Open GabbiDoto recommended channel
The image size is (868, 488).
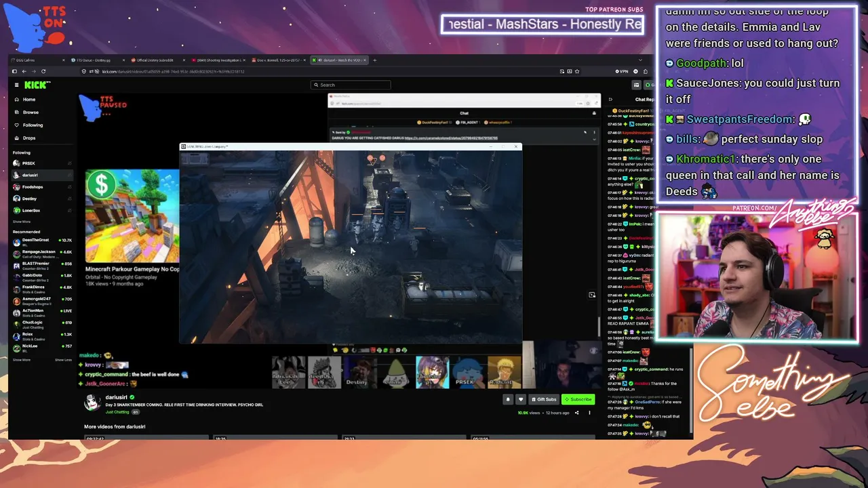(x=42, y=277)
